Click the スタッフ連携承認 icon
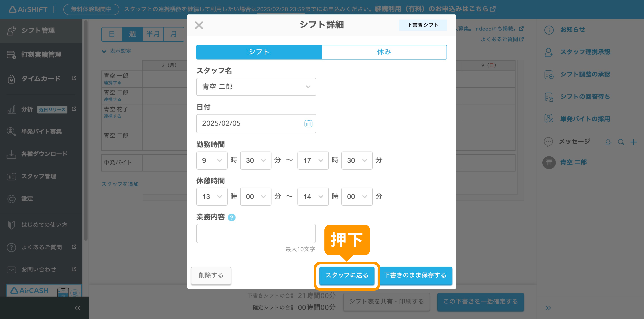Screen dimensions: 644x319 [x=549, y=52]
